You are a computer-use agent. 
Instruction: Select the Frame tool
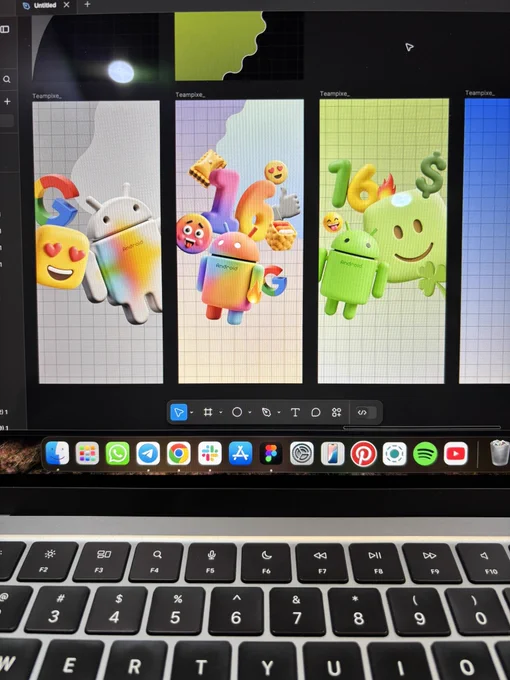pyautogui.click(x=208, y=412)
